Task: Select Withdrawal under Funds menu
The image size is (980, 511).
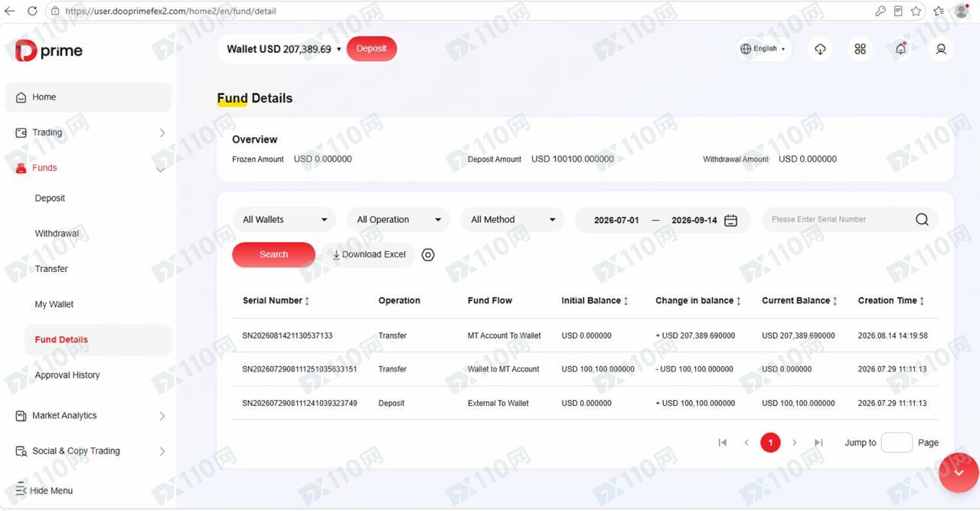Action: coord(57,234)
